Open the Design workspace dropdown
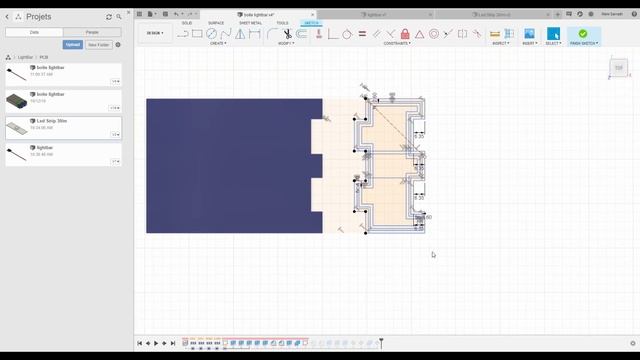The height and width of the screenshot is (360, 640). tap(155, 33)
